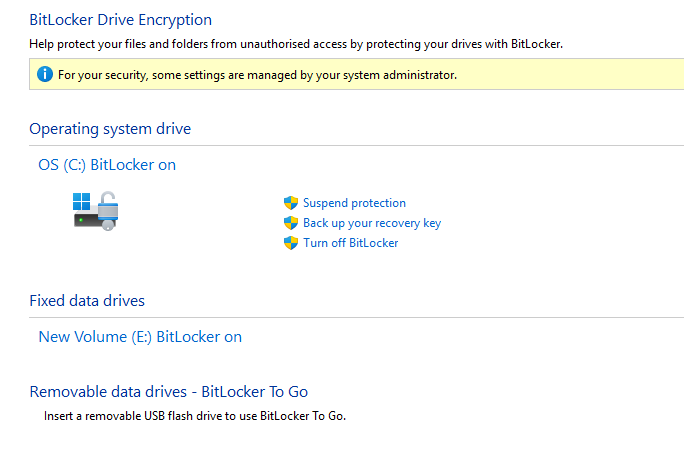Click the OS drive icon with padlock
The height and width of the screenshot is (465, 684).
tap(96, 210)
